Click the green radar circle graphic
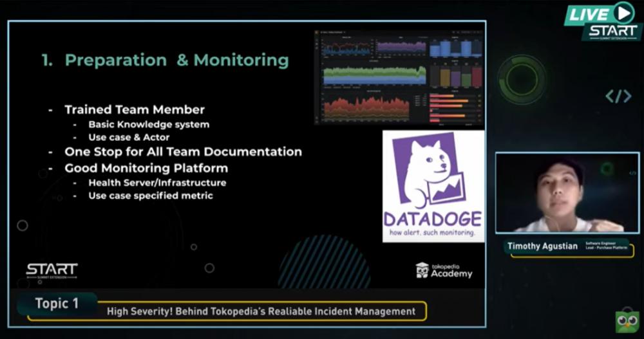The height and width of the screenshot is (339, 644). click(522, 79)
